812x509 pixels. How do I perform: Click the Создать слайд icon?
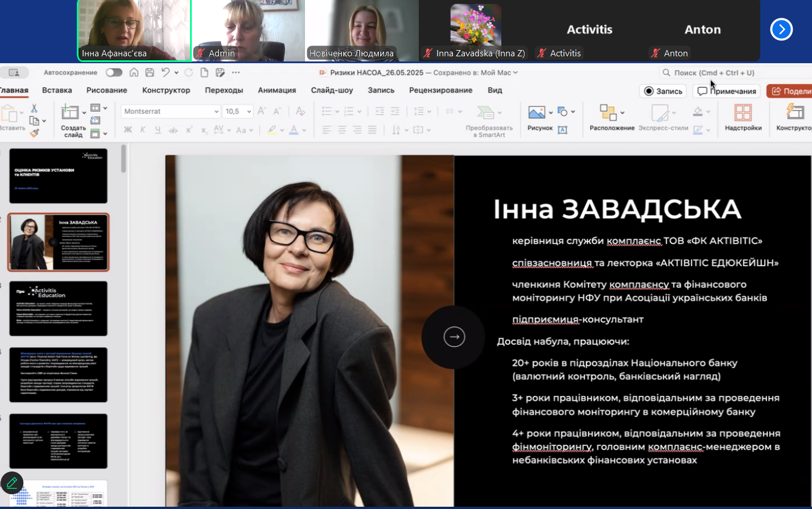(71, 112)
